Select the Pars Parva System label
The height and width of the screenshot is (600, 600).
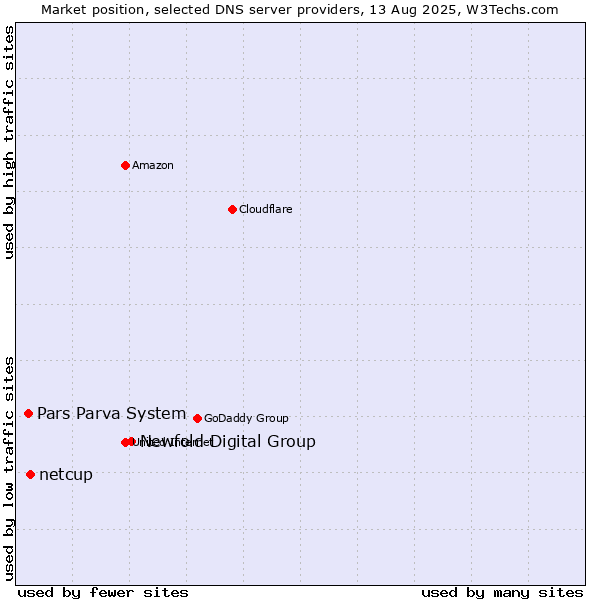tap(111, 414)
